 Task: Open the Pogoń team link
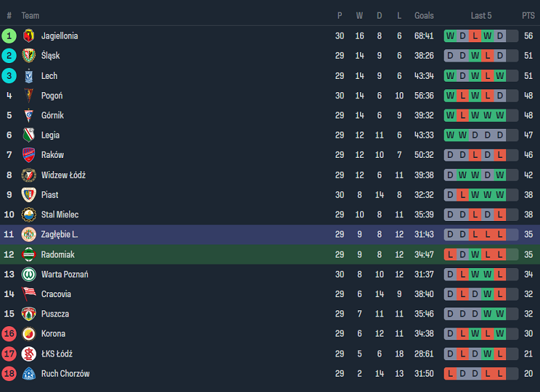click(52, 96)
